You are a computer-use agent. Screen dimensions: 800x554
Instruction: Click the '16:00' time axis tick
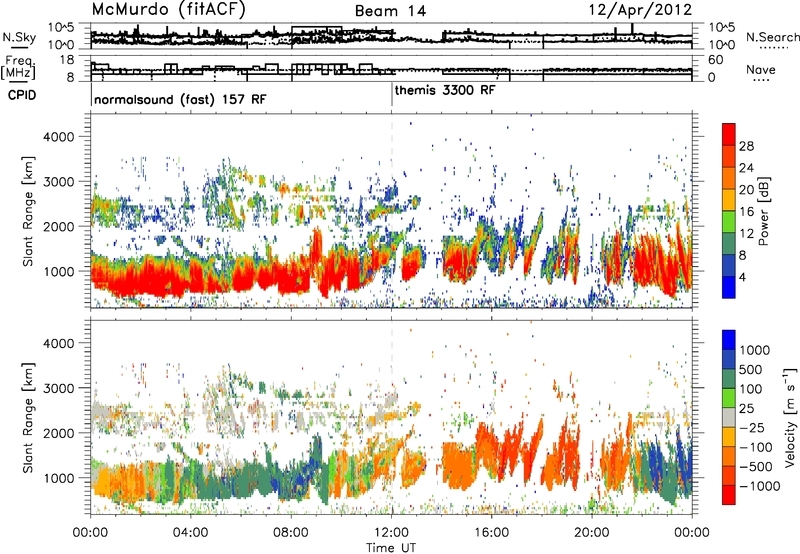pyautogui.click(x=492, y=532)
